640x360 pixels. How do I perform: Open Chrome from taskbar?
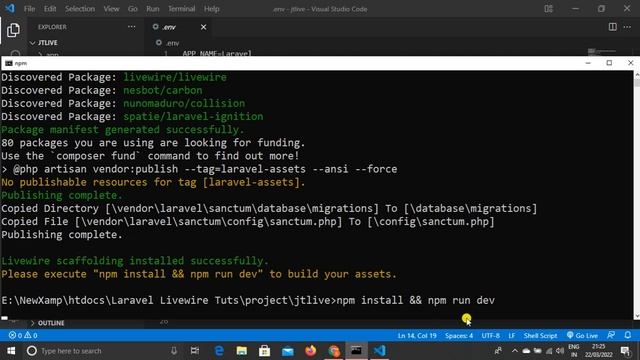point(333,351)
